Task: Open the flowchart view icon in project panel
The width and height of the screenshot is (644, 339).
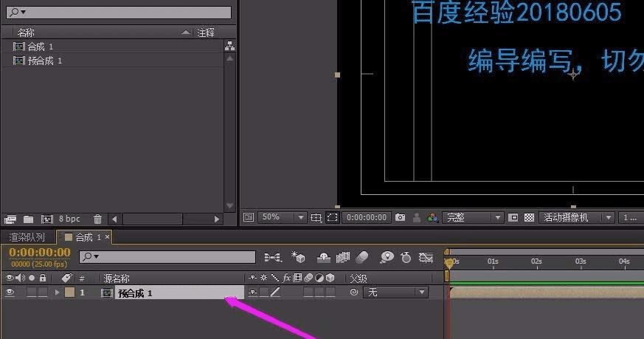Action: pos(229,46)
